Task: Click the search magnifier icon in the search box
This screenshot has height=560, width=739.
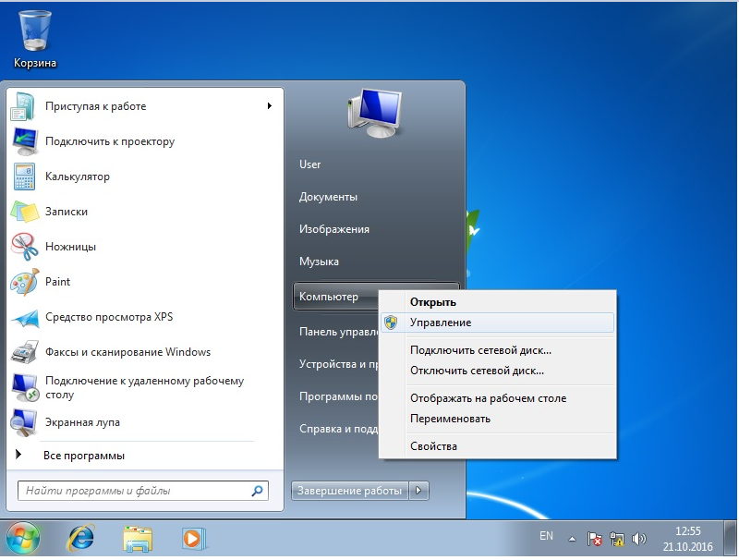Action: [258, 491]
